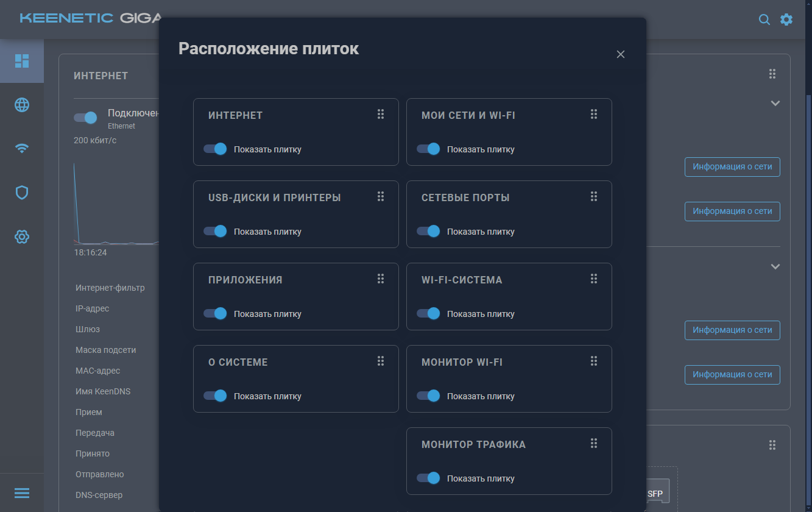Image resolution: width=812 pixels, height=512 pixels.
Task: Open the settings gear in header
Action: (786, 20)
